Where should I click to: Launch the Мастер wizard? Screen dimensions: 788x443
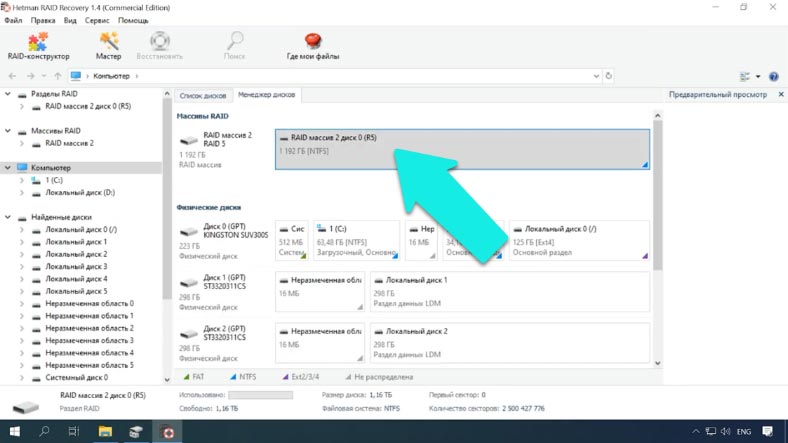(x=109, y=46)
